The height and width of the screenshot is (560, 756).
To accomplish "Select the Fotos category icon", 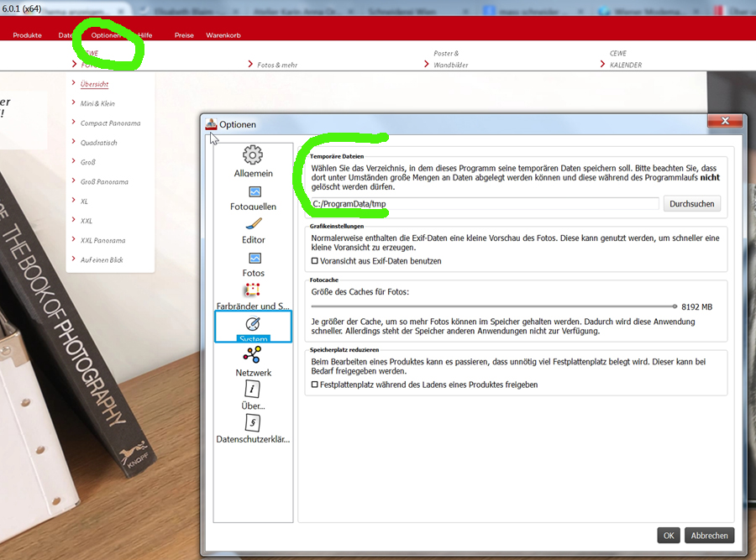I will coord(255,259).
